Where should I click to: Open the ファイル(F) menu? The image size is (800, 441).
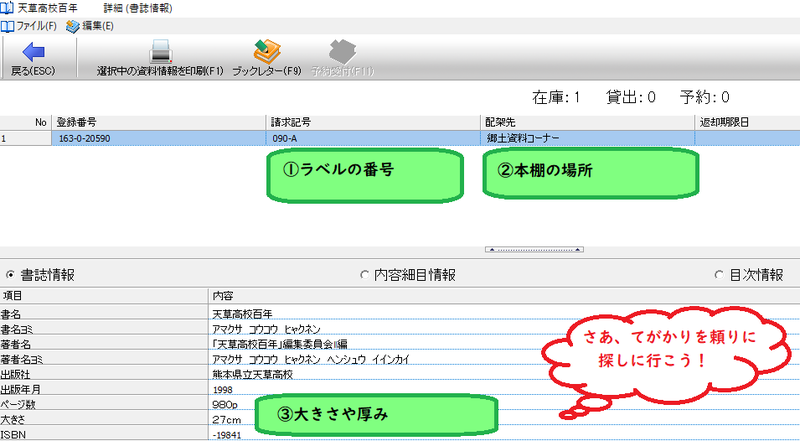(x=34, y=25)
